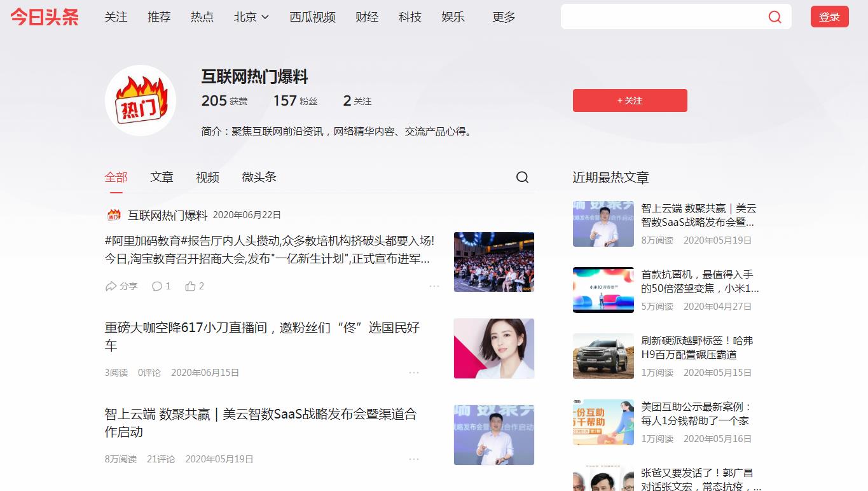Expand the 北京 city dropdown
Screen dimensions: 868x491
(x=251, y=17)
